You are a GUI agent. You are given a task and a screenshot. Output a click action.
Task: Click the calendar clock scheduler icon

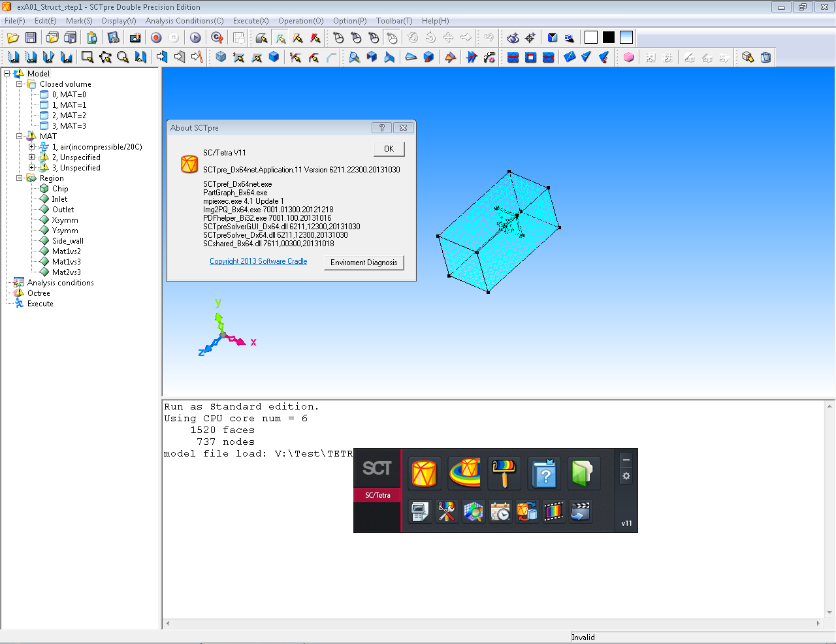pyautogui.click(x=500, y=511)
